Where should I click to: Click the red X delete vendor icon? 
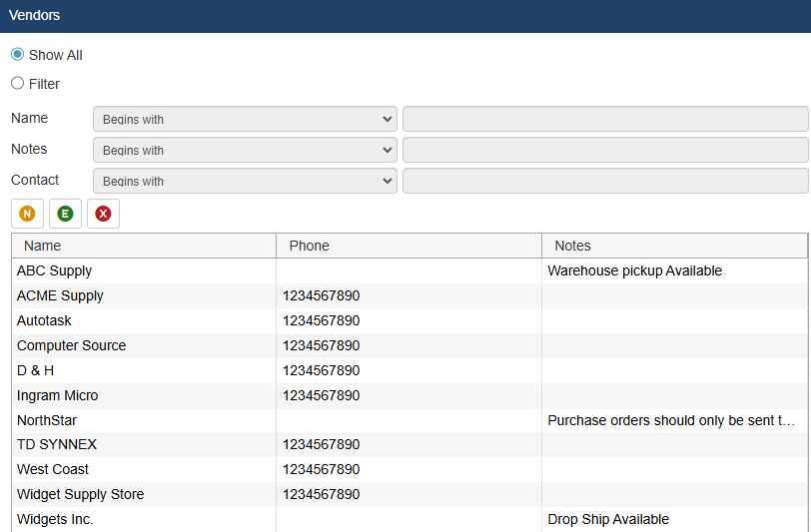103,214
